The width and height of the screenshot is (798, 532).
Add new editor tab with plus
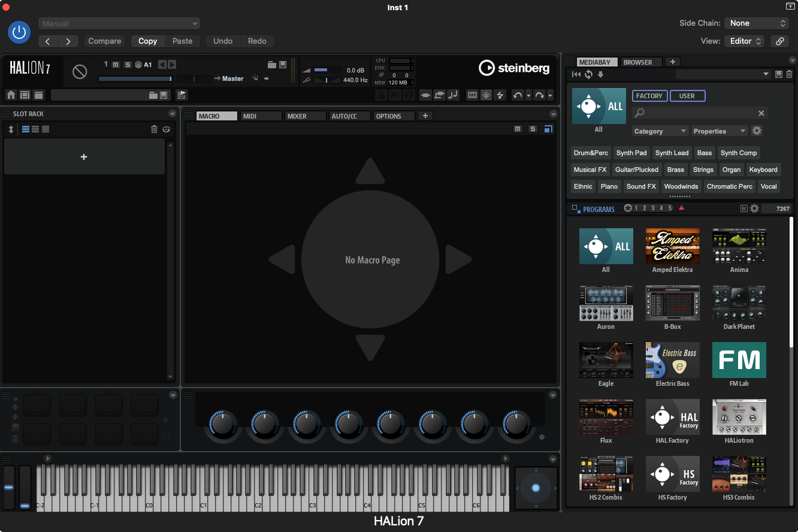point(425,116)
